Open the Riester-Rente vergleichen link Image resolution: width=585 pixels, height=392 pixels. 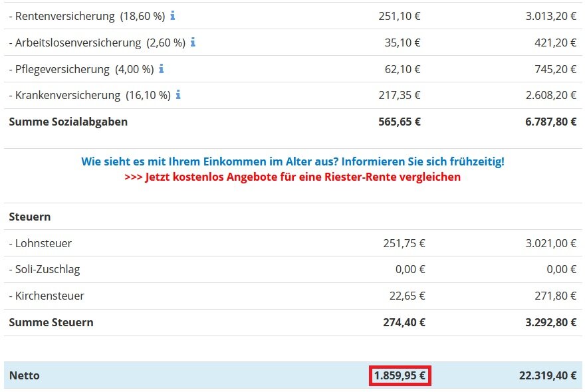coord(292,177)
